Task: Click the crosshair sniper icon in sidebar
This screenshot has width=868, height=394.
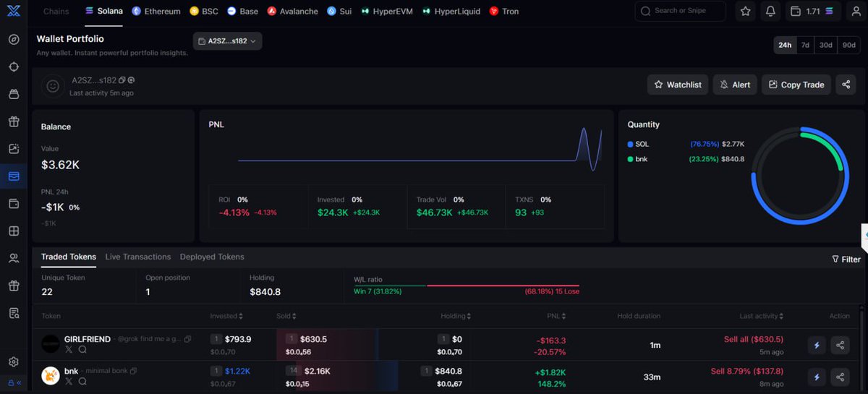Action: tap(14, 67)
